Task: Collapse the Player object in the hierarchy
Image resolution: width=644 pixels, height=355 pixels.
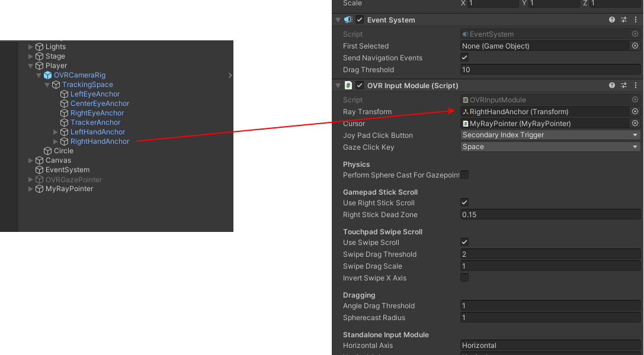Action: 31,66
